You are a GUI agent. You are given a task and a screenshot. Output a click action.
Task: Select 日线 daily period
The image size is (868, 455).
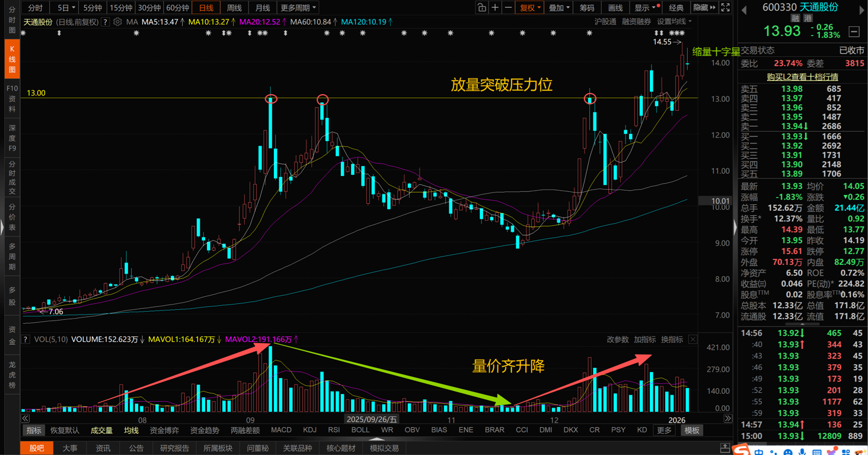[x=206, y=8]
